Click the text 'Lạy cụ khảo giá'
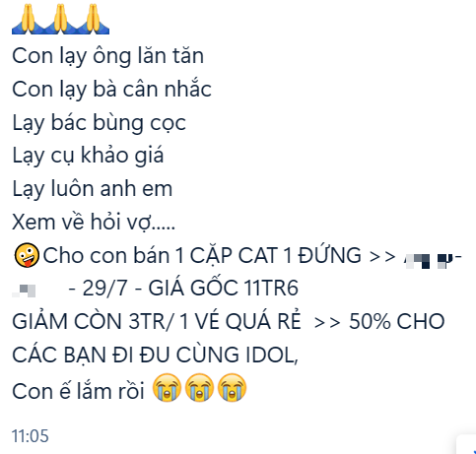This screenshot has width=476, height=454. (x=88, y=156)
